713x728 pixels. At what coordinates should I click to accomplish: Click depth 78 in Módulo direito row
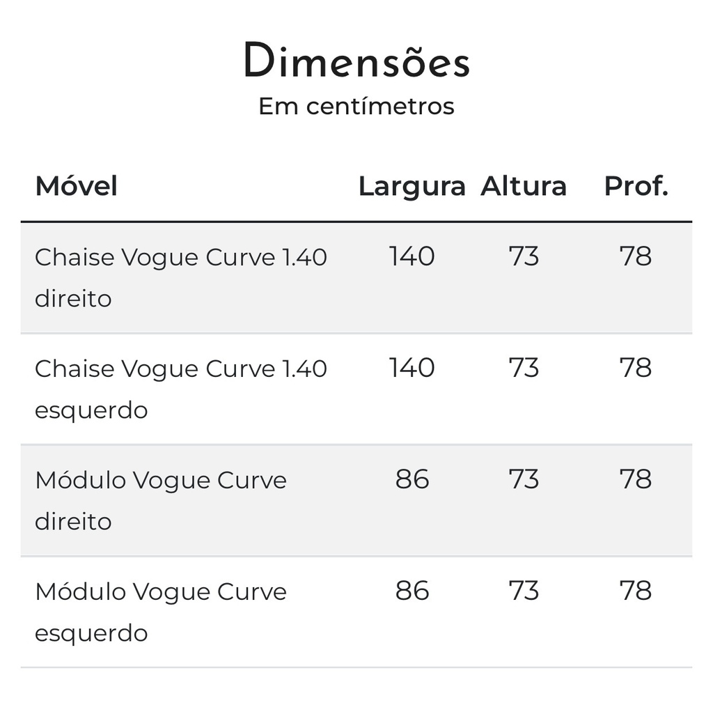[636, 479]
